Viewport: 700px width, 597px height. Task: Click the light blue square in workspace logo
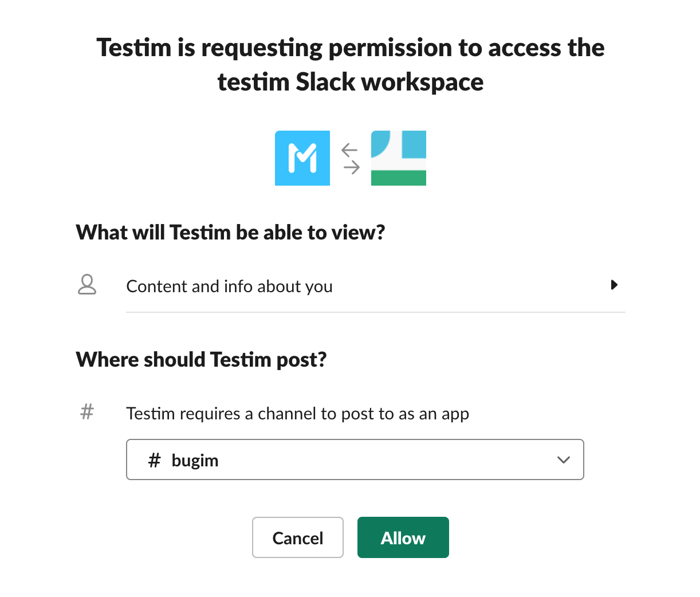tap(414, 144)
